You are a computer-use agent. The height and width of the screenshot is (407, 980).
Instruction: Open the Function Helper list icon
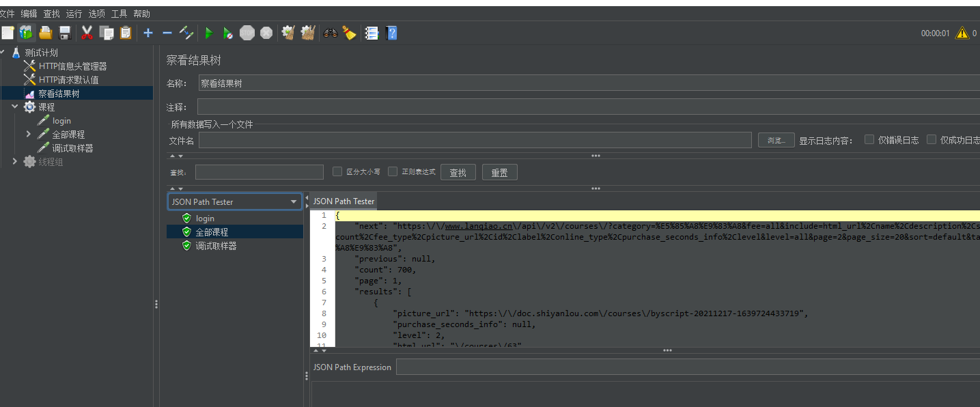click(x=372, y=33)
